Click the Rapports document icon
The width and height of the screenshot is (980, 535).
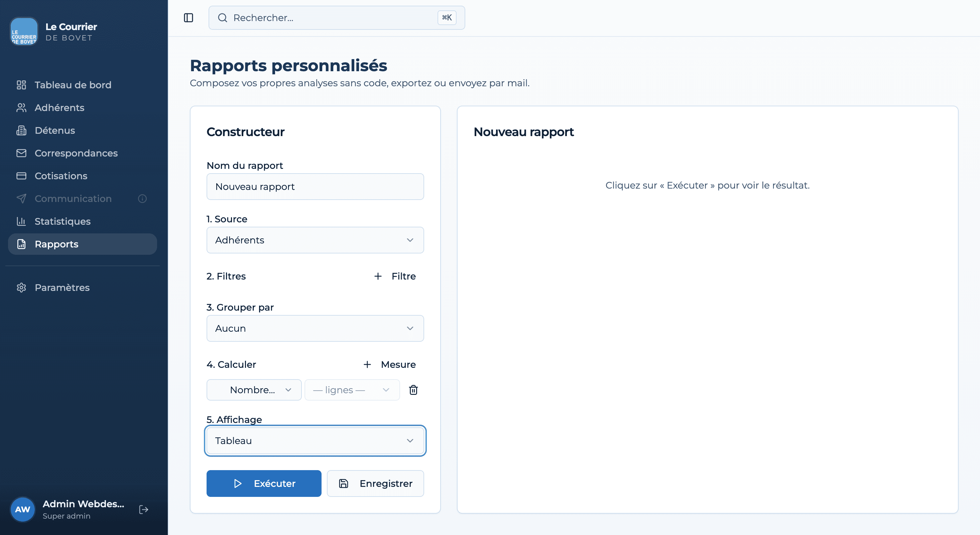pyautogui.click(x=21, y=244)
